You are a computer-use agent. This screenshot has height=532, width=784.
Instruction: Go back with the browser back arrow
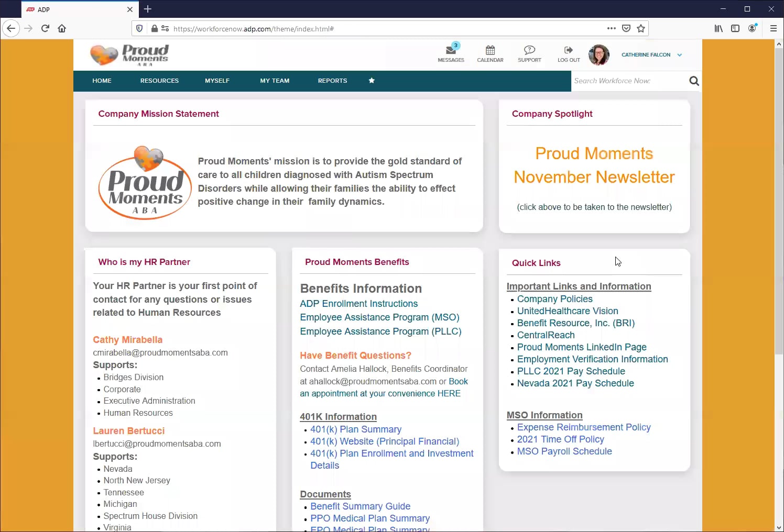11,28
